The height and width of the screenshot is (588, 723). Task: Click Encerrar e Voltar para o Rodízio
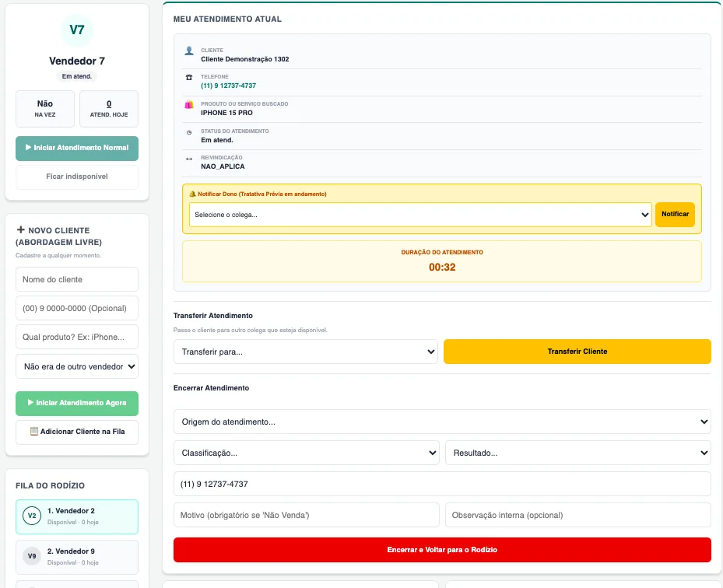(x=442, y=550)
